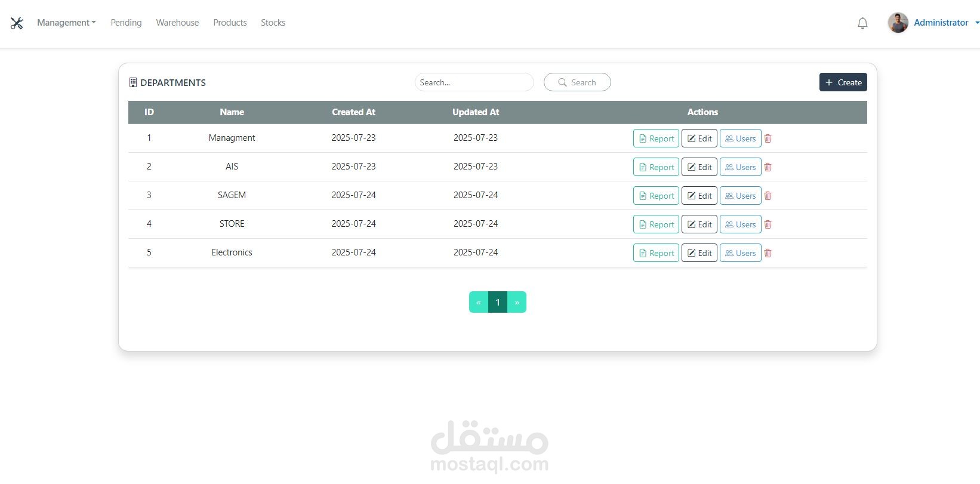Open the notifications bell
980x484 pixels.
(x=862, y=23)
